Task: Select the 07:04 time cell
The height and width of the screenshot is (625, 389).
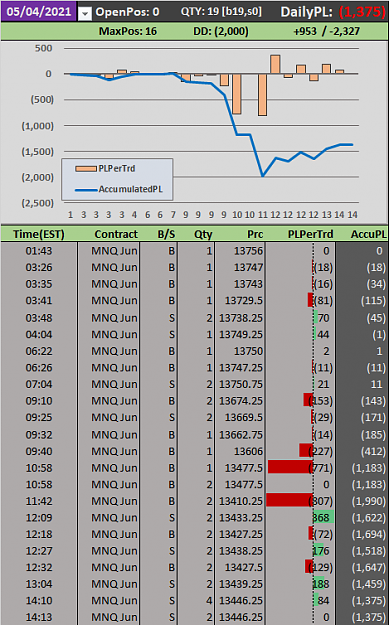Action: pyautogui.click(x=39, y=384)
